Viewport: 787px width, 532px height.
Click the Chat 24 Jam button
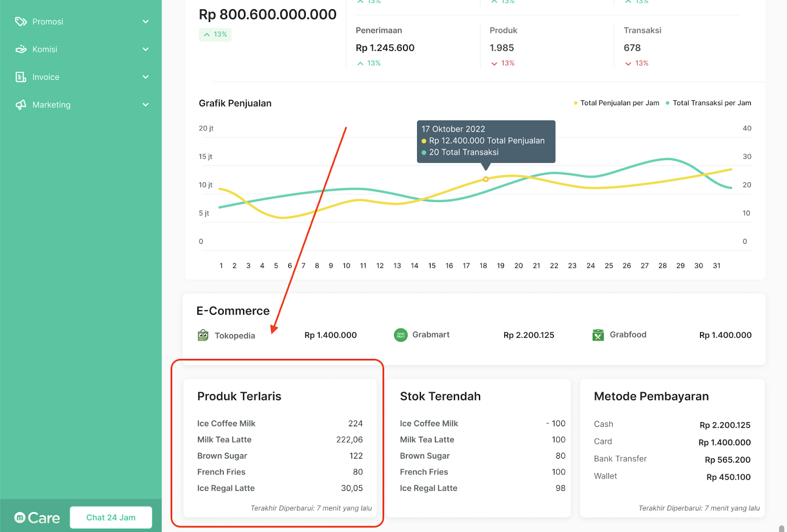coord(111,517)
